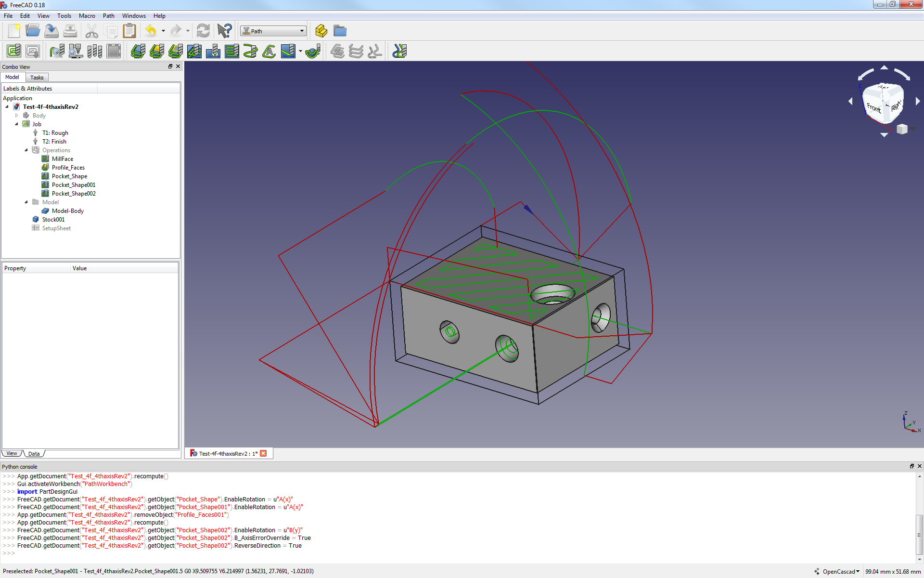Select the MillFace operation
Screen dimensions: 924x578
(63, 159)
